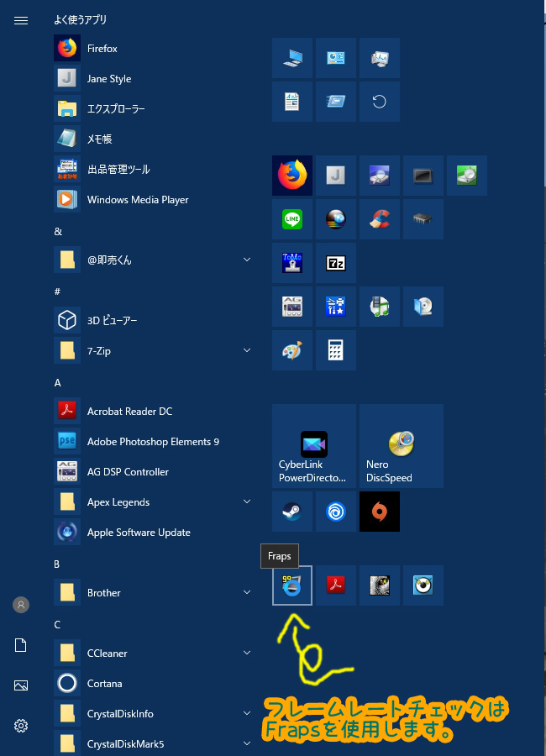Open the colorful sphere globe tile
Screen dimensions: 546x756
[336, 219]
